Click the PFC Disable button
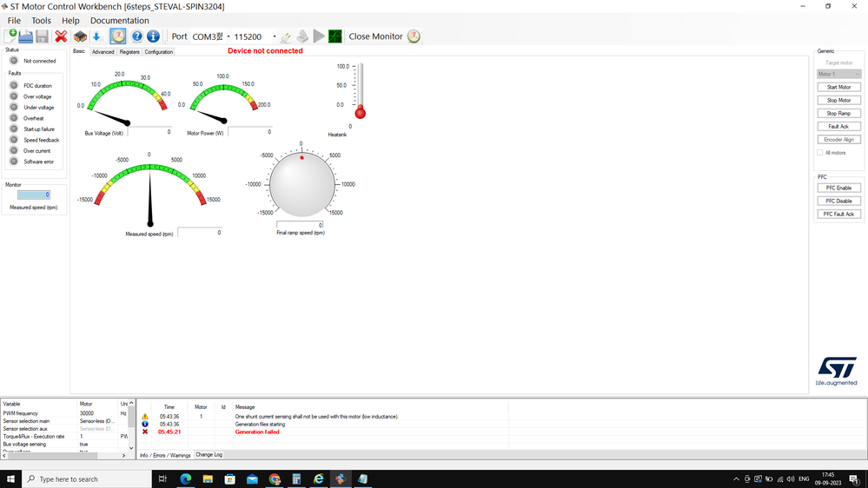Image resolution: width=868 pixels, height=488 pixels. click(x=838, y=201)
